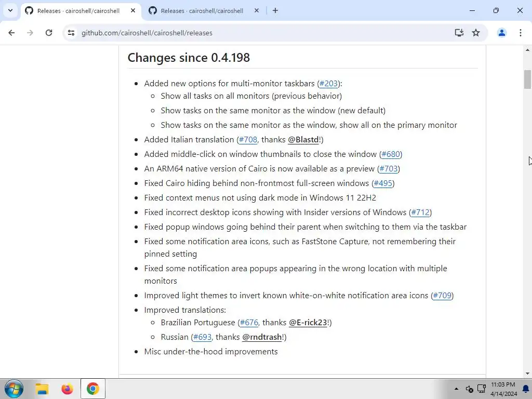Screen dimensions: 532x399
Task: Open File Explorer from taskbar
Action: pyautogui.click(x=43, y=389)
